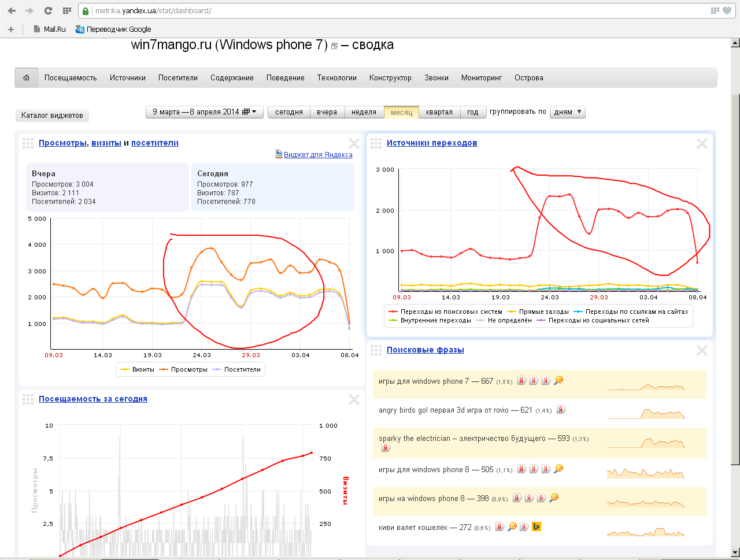Click Mail.ru search icon for 'игры для windows phone 7'

(x=558, y=380)
